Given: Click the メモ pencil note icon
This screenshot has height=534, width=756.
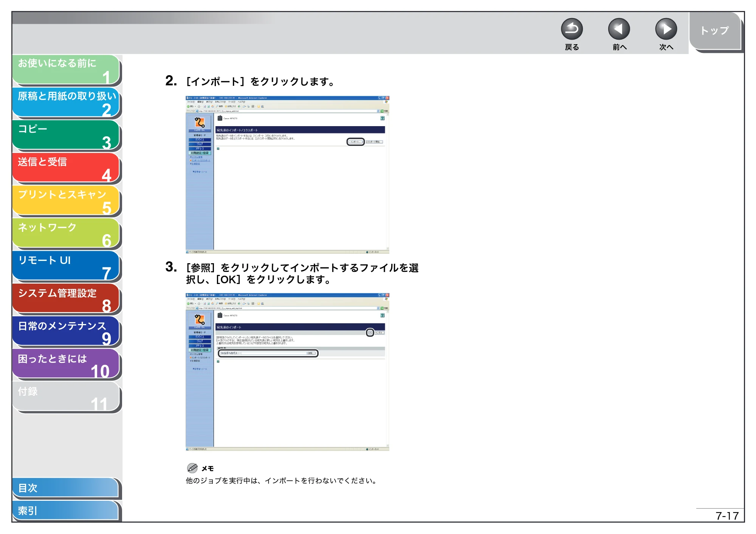Looking at the screenshot, I should 192,468.
